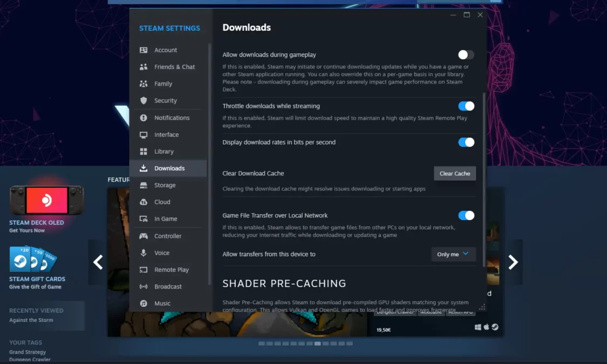
Task: Open recently viewed Against the Storm
Action: [31, 320]
